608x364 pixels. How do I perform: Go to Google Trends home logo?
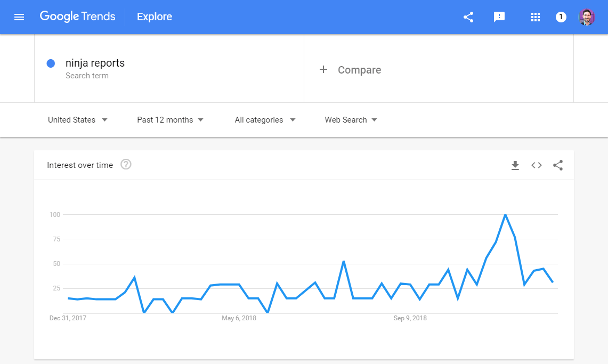pyautogui.click(x=77, y=17)
